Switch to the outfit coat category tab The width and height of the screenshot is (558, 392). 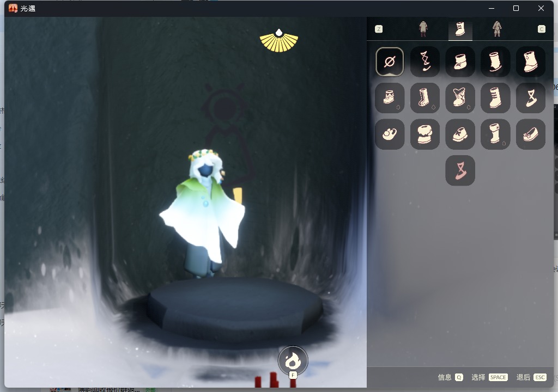click(x=423, y=29)
